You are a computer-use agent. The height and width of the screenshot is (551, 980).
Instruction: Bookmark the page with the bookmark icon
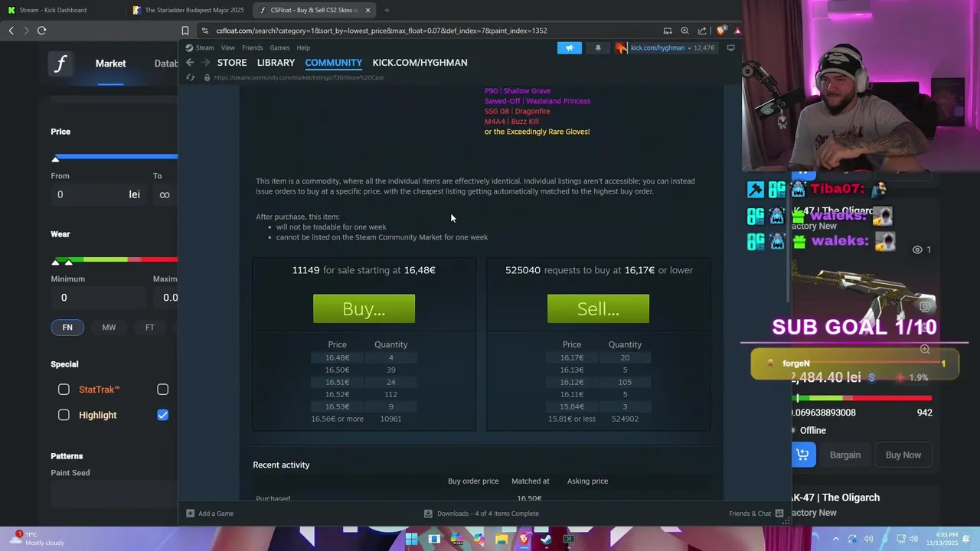(x=185, y=31)
